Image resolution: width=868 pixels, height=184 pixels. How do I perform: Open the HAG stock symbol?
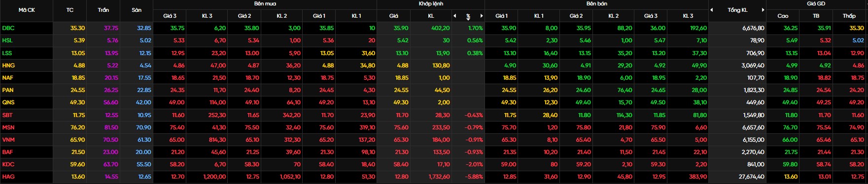(x=8, y=177)
